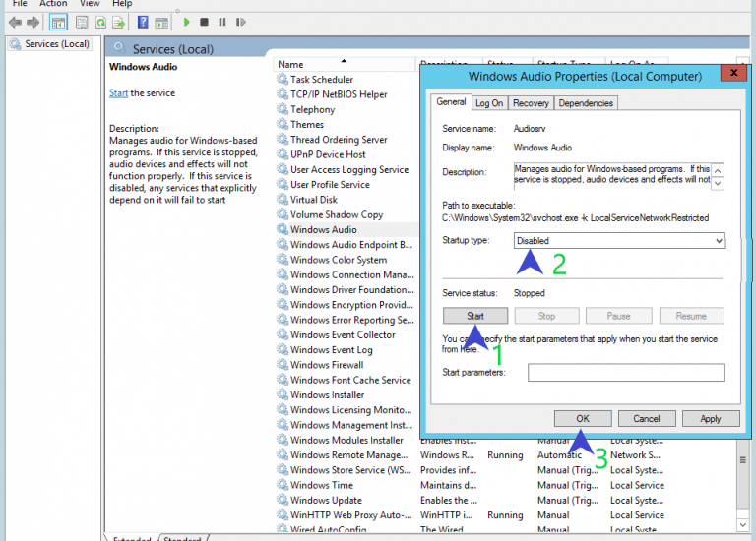
Task: Open the Help menu
Action: pos(122,3)
